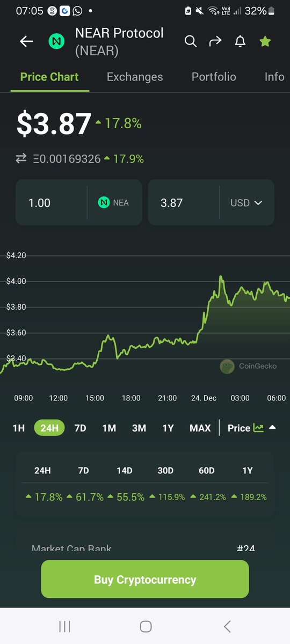Select the 3M chart range
The width and height of the screenshot is (290, 644).
tap(139, 428)
